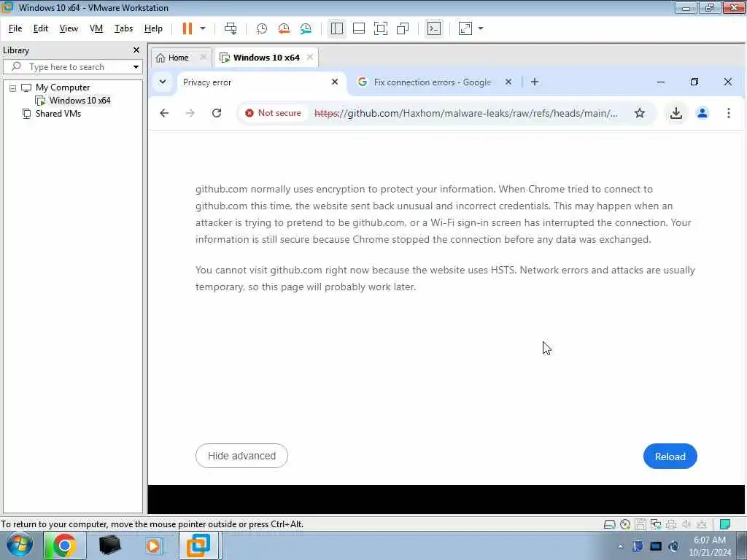Toggle the thumbnail bar view icon
The height and width of the screenshot is (560, 747).
click(359, 28)
